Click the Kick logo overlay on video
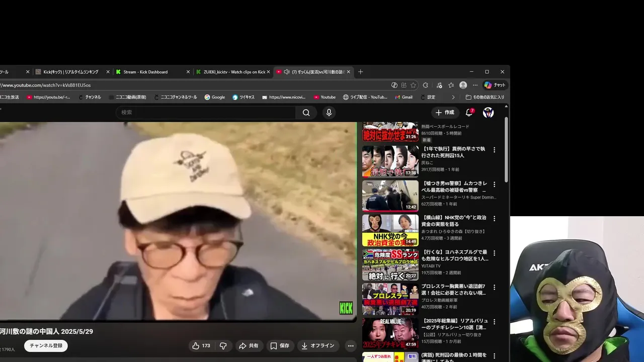 click(346, 308)
